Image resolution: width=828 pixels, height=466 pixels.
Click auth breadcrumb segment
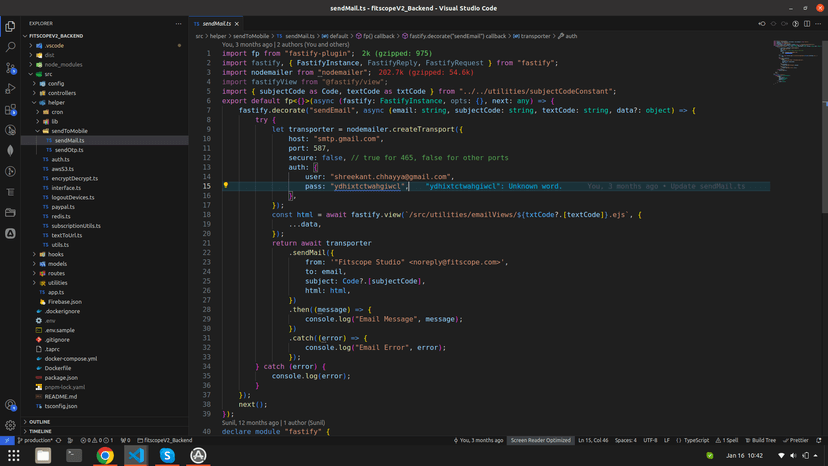(568, 36)
